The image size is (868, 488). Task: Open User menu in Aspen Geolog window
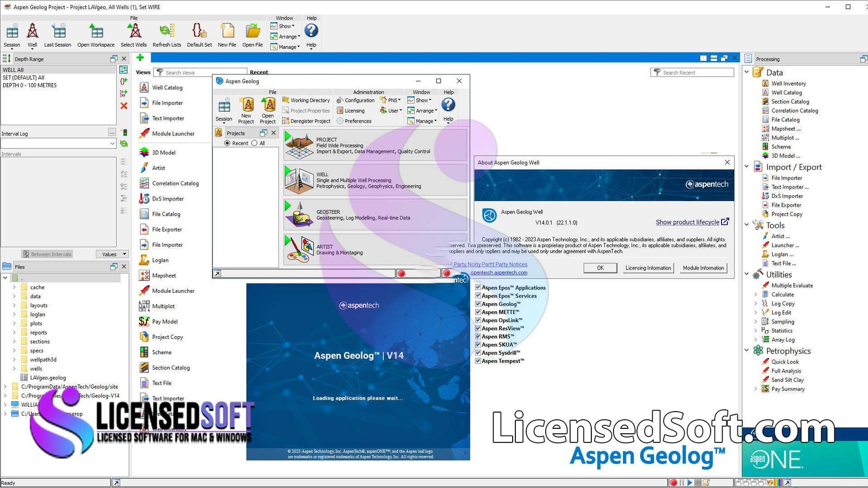point(391,111)
